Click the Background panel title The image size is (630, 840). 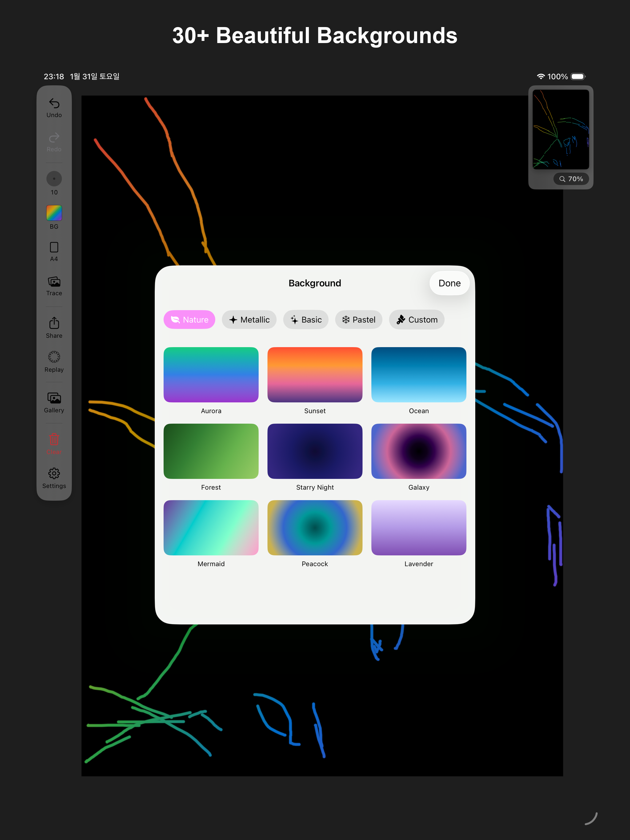[x=315, y=283]
